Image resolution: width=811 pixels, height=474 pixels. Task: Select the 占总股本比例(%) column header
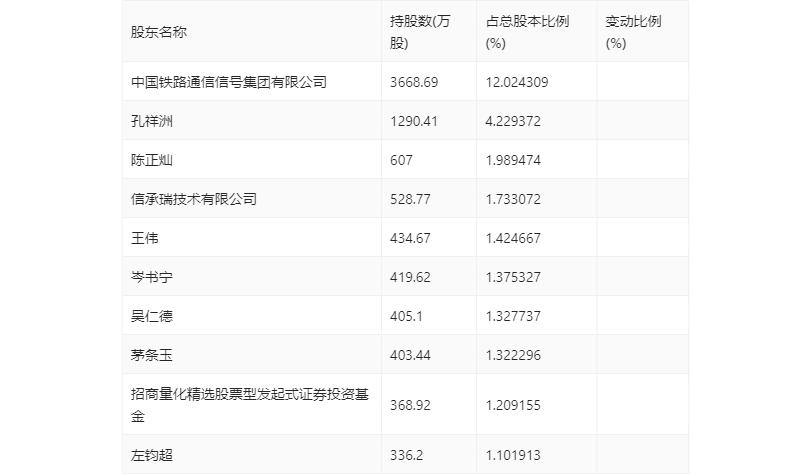(x=528, y=32)
